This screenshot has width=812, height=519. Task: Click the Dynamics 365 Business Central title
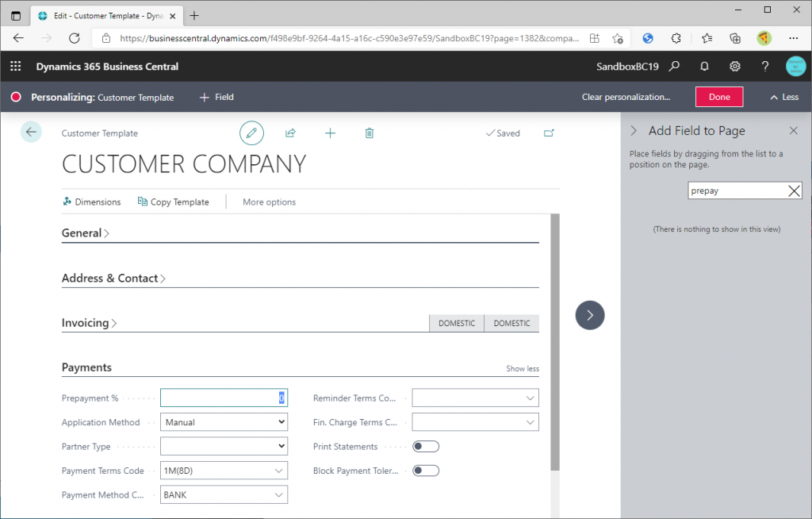pos(107,67)
